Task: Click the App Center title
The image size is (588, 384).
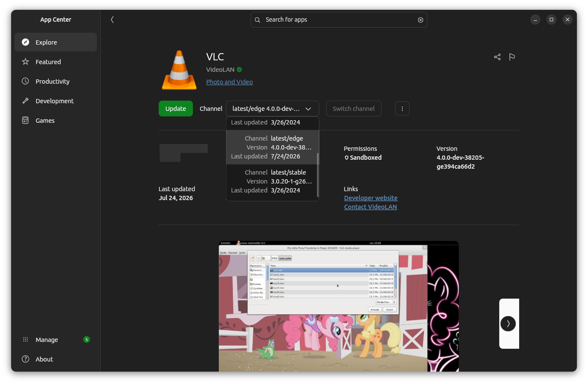Action: click(56, 20)
